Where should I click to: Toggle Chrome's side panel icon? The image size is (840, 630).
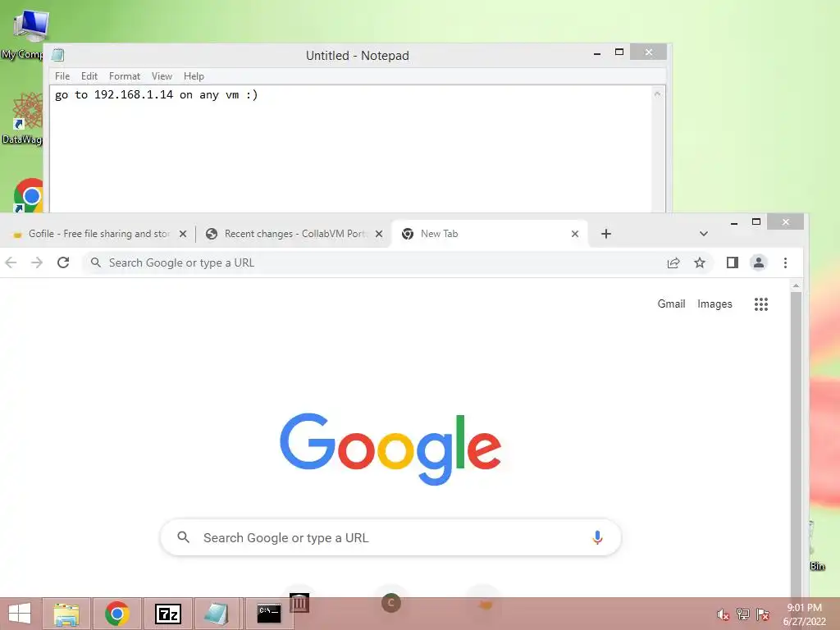pos(732,262)
